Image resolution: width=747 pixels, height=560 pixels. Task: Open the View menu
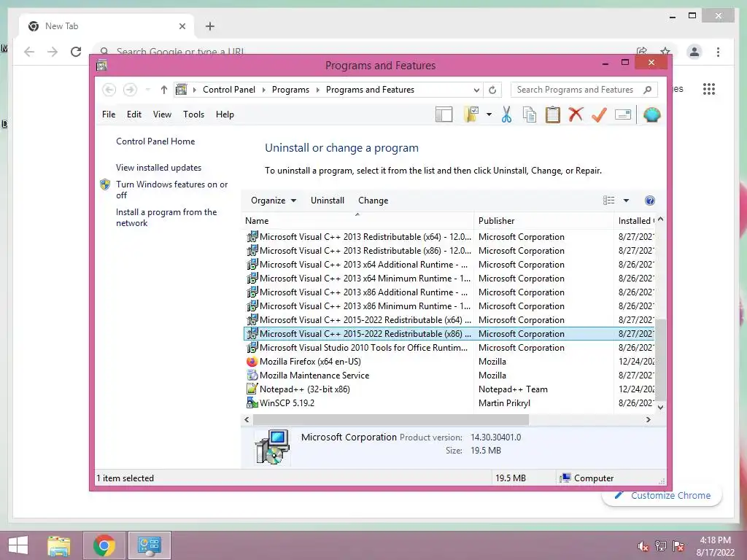pyautogui.click(x=162, y=114)
